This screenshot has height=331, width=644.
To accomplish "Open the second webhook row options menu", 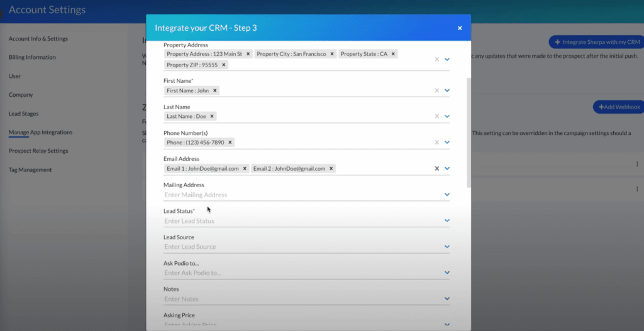I will 637,189.
